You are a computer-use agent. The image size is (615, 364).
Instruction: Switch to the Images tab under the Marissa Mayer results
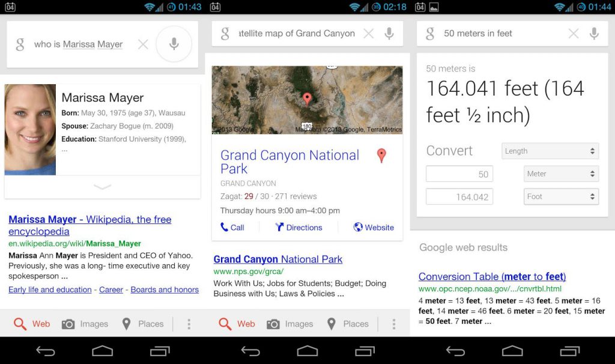pyautogui.click(x=85, y=324)
